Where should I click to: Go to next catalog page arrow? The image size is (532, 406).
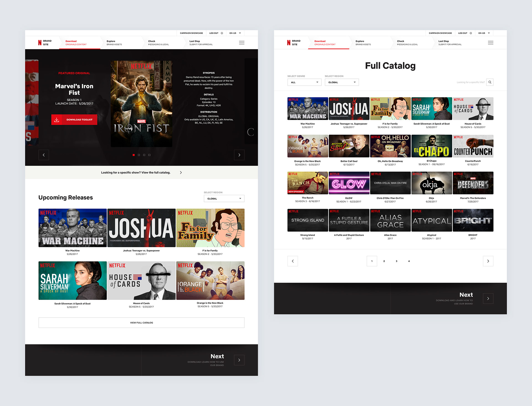tap(488, 261)
